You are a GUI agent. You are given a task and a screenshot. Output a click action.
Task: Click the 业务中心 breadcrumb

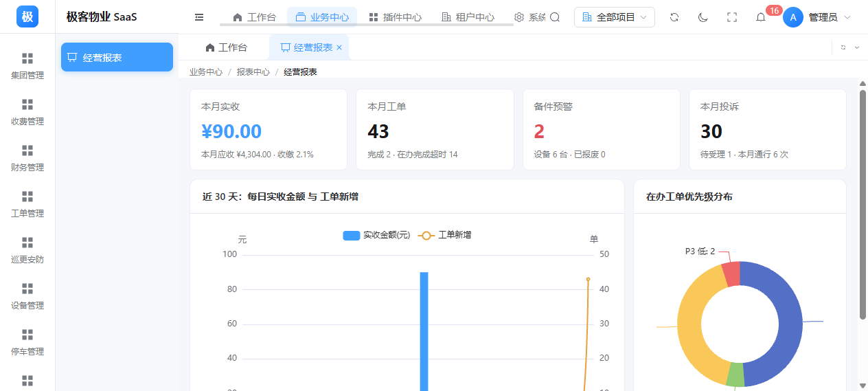click(206, 71)
